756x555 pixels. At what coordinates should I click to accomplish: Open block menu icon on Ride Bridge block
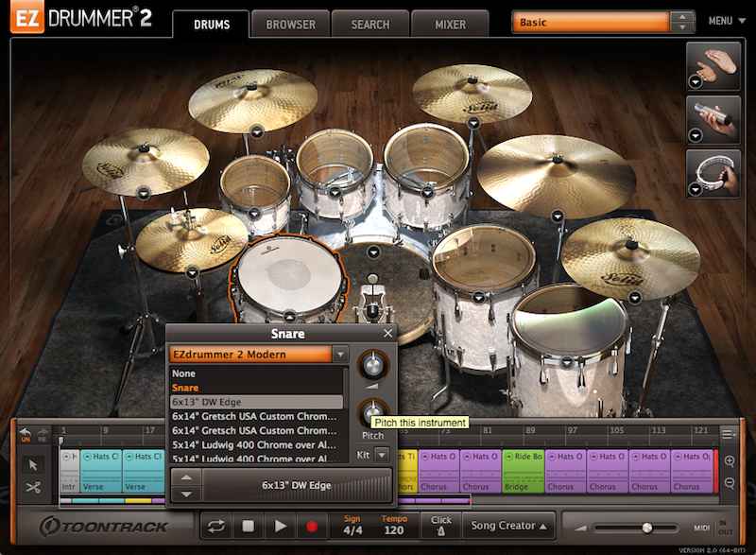click(509, 456)
